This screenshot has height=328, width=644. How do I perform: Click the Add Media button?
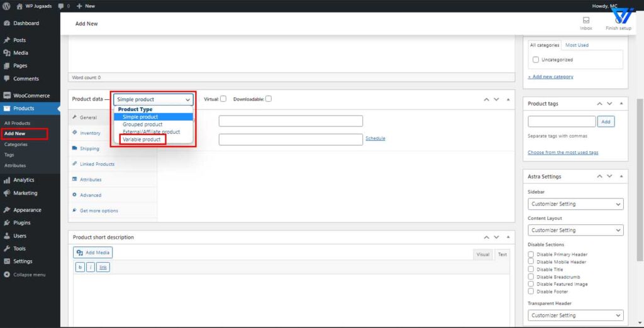point(93,253)
